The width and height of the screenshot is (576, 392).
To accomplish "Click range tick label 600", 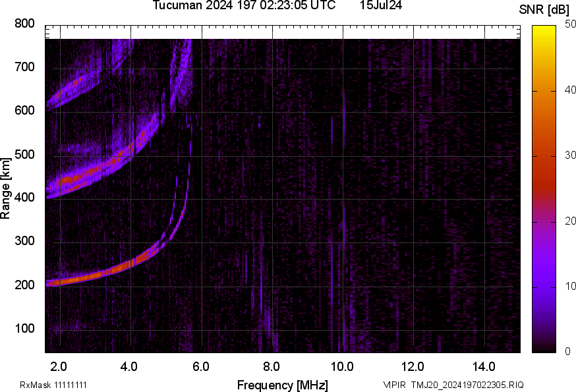I will coord(24,111).
